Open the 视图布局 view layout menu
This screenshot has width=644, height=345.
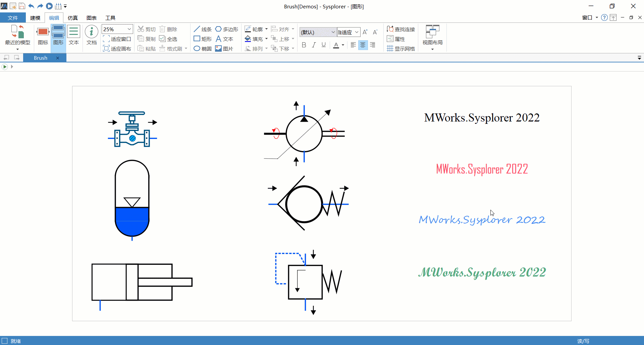coord(432,38)
